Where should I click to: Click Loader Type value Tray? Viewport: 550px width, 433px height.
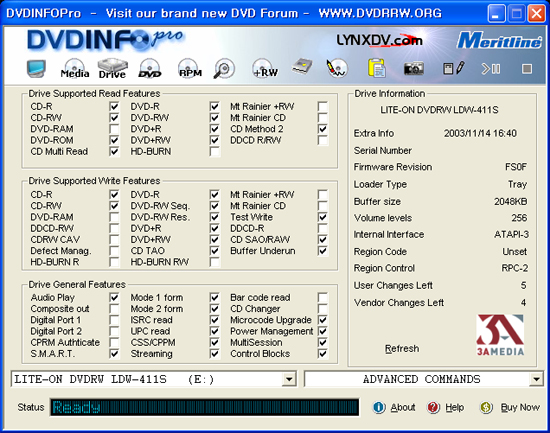point(517,184)
